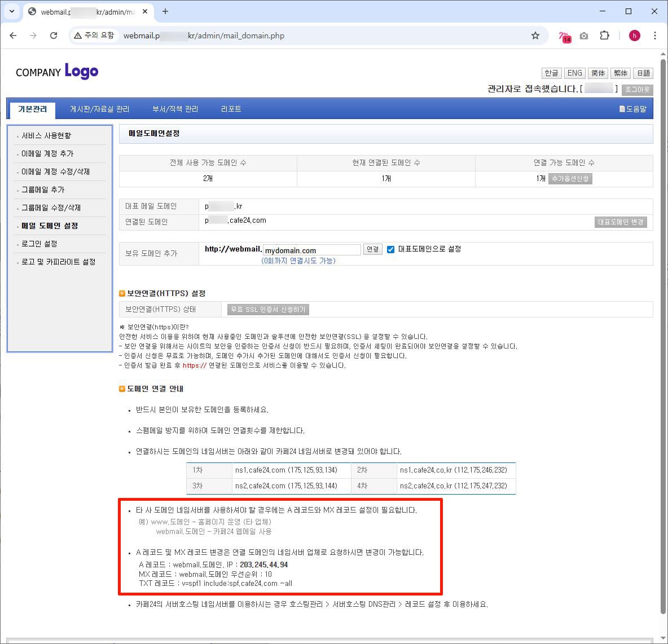Click the 연결 connect button

point(373,249)
